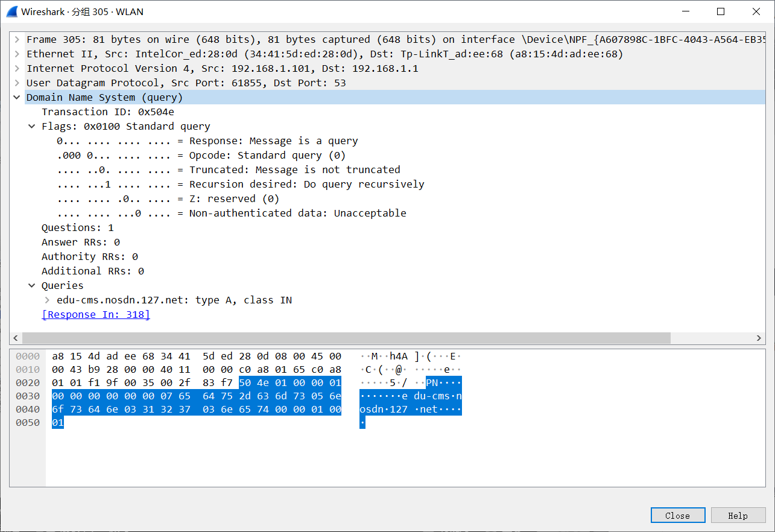Expand Internet Protocol Version 4 details
Screen dimensions: 775x532
click(x=17, y=69)
